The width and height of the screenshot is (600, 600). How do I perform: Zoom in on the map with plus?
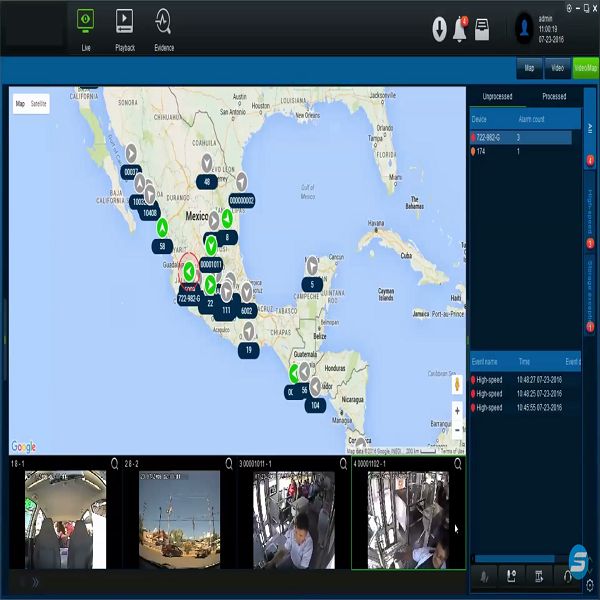click(458, 410)
